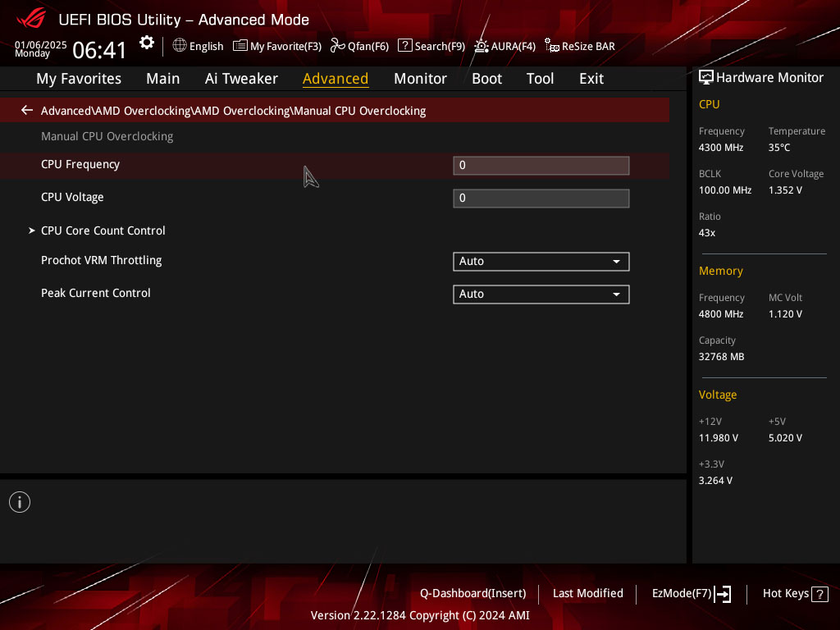Open Prochot VRM Throttling dropdown
This screenshot has height=630, width=840.
pyautogui.click(x=541, y=262)
